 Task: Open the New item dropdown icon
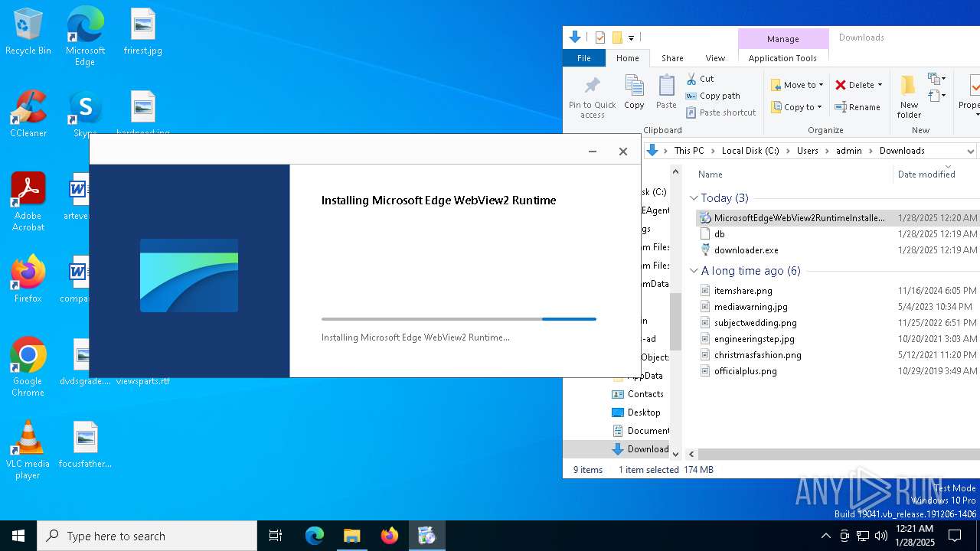click(x=936, y=79)
